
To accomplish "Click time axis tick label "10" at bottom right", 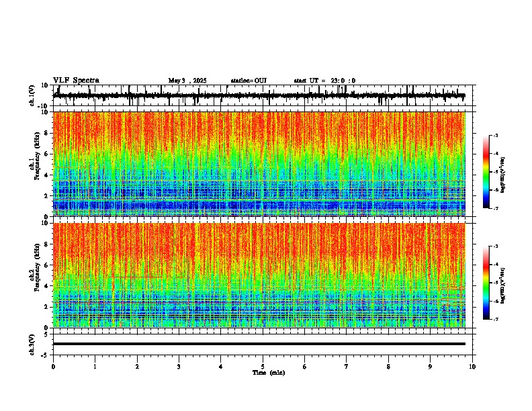I will click(x=472, y=367).
